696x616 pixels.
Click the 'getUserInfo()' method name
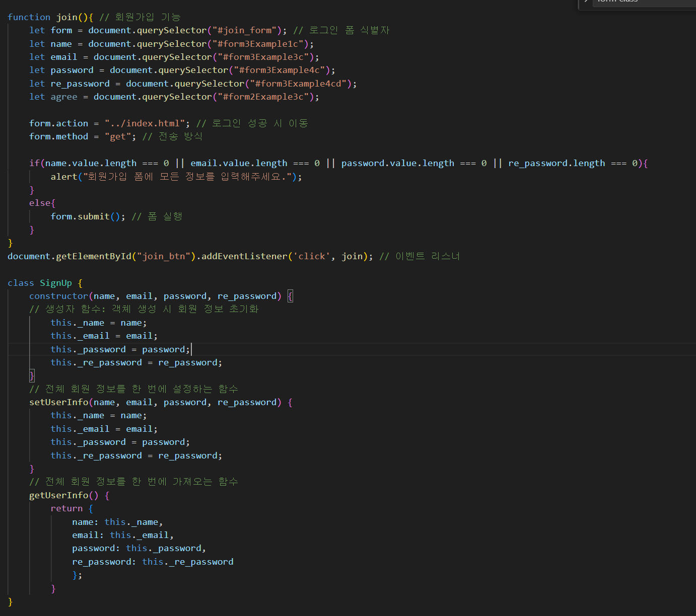pos(64,495)
